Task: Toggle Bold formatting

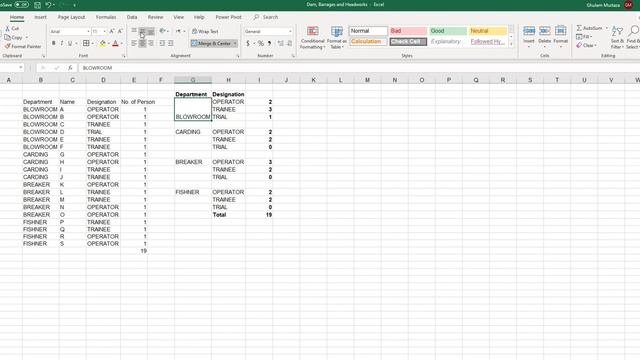Action: (x=53, y=43)
